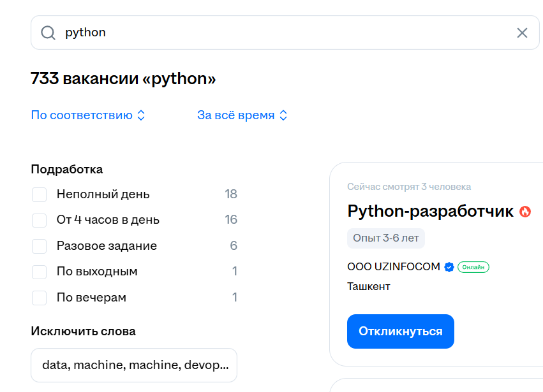
Task: Open the По соответствию sort dropdown
Action: point(88,115)
